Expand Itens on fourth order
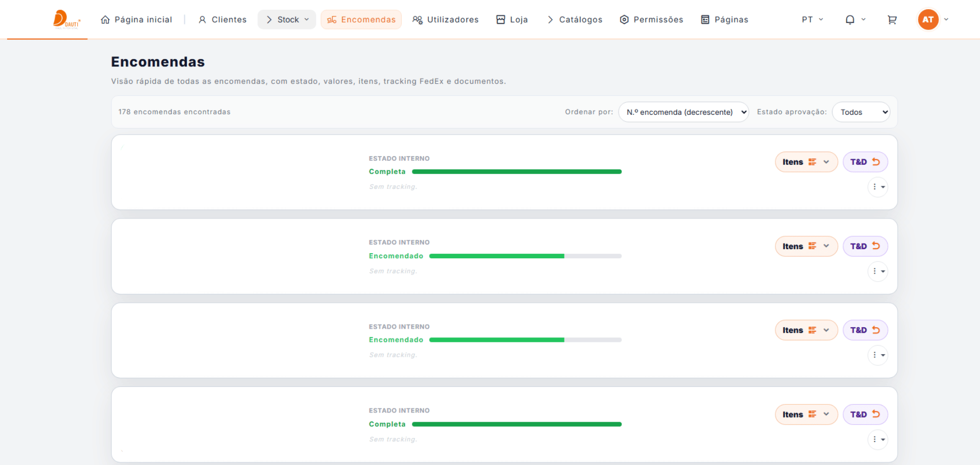Screen dimensions: 980x465 [805, 414]
